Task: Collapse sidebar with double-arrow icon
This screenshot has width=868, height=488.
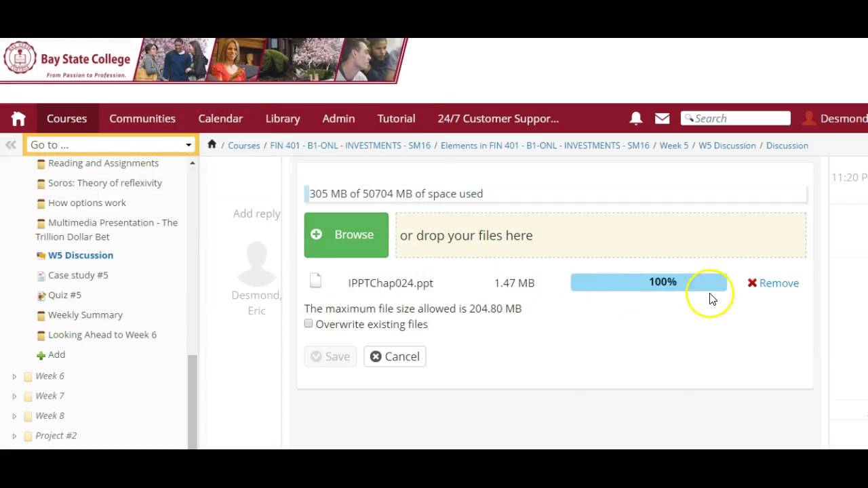Action: coord(11,144)
